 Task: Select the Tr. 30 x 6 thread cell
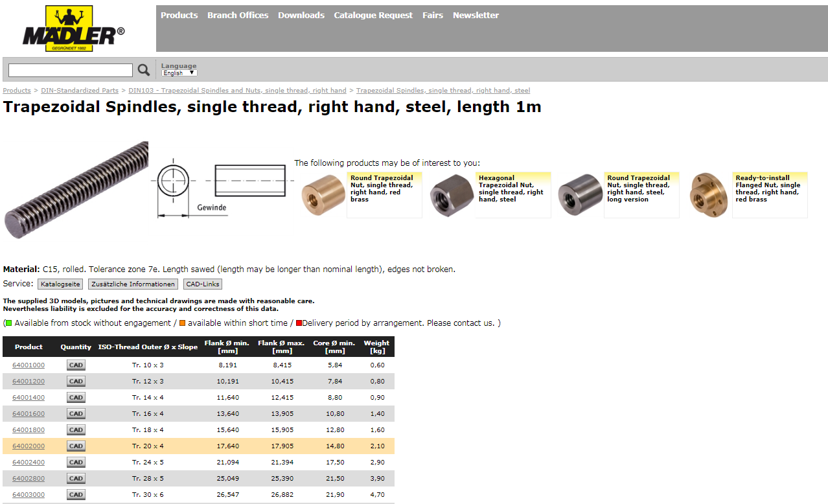tap(148, 495)
